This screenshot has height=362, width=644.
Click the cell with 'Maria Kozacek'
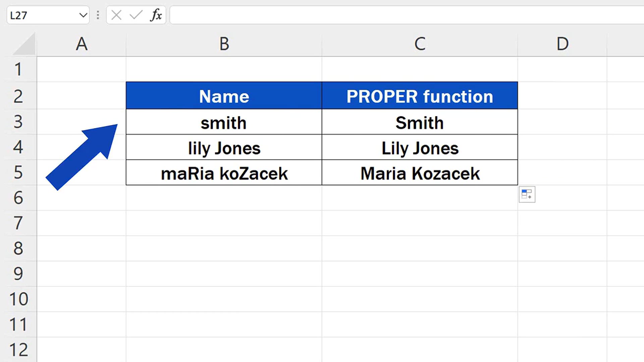click(420, 173)
